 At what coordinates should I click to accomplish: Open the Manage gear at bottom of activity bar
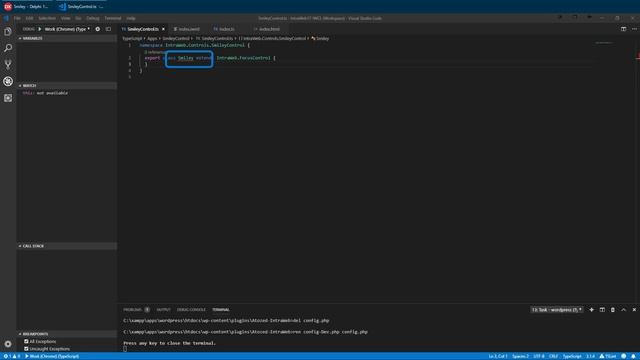click(x=8, y=344)
